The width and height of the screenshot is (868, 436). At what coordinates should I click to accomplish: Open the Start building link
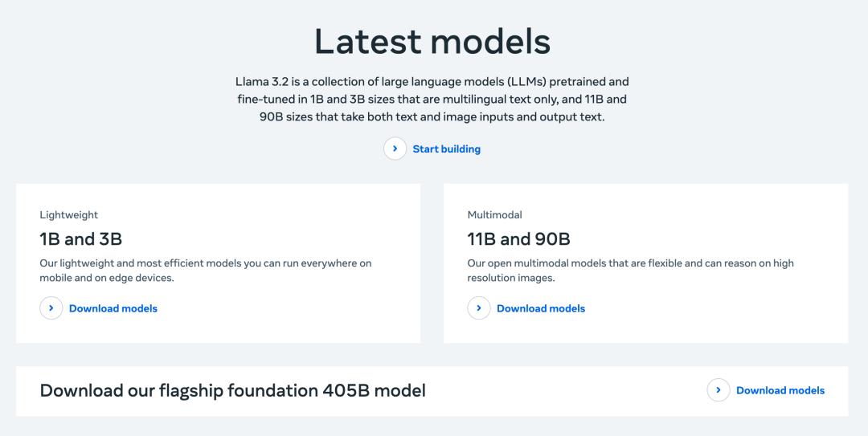(446, 149)
